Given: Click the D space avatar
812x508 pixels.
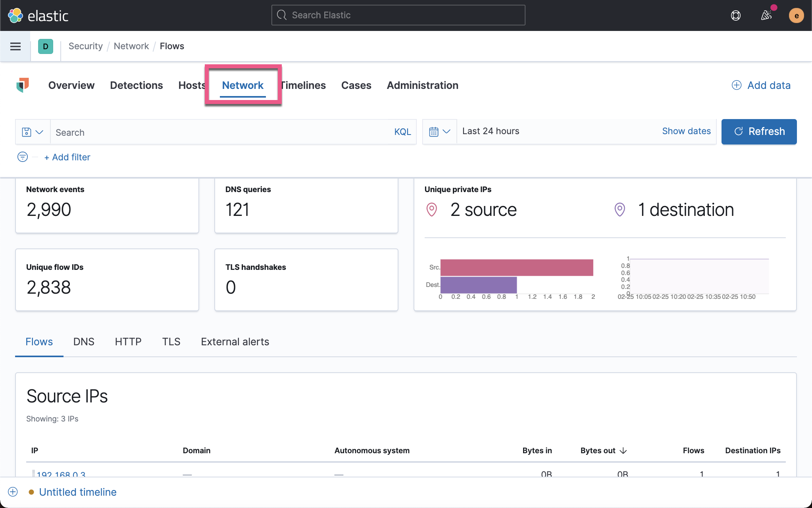Looking at the screenshot, I should tap(46, 46).
